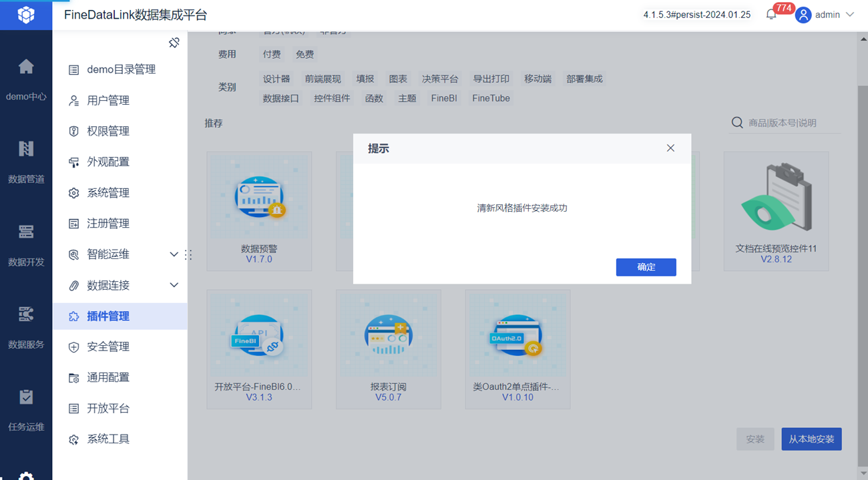Select the 文档在线预览控件11 plugin card
The width and height of the screenshot is (868, 480).
click(776, 211)
